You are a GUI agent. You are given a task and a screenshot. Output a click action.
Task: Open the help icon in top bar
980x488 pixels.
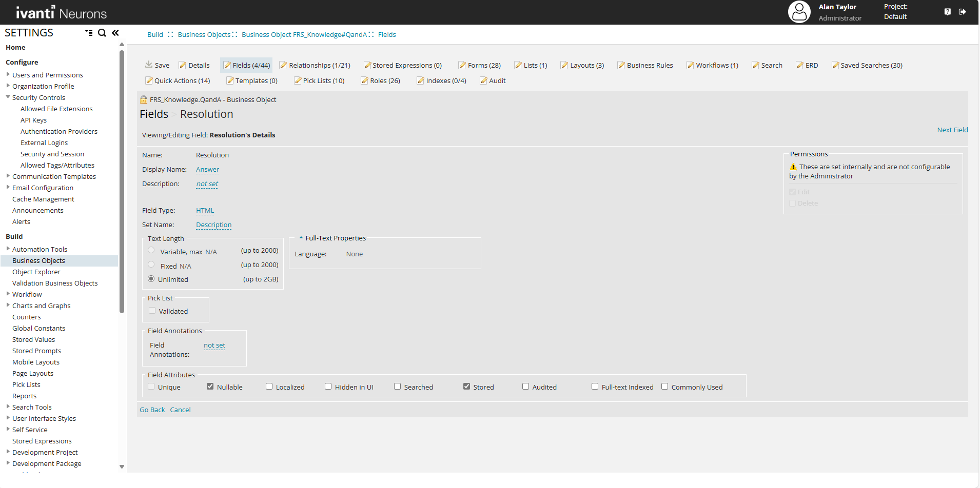click(947, 12)
